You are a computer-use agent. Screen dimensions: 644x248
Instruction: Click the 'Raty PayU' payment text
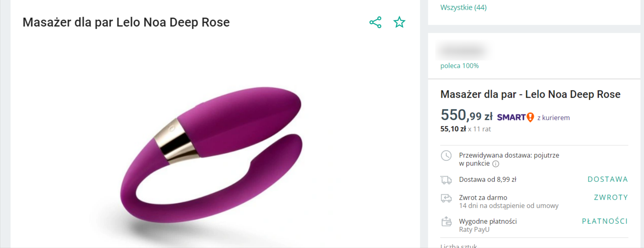(474, 229)
